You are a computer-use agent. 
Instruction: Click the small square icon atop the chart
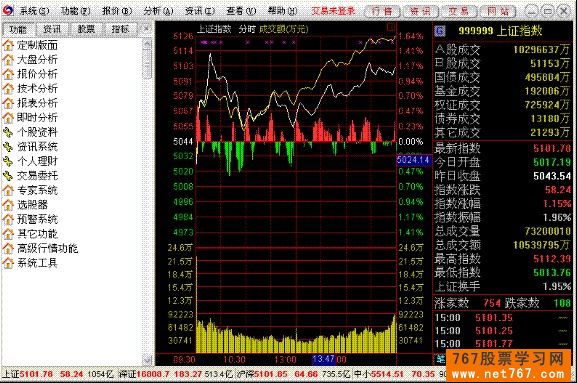[x=390, y=27]
